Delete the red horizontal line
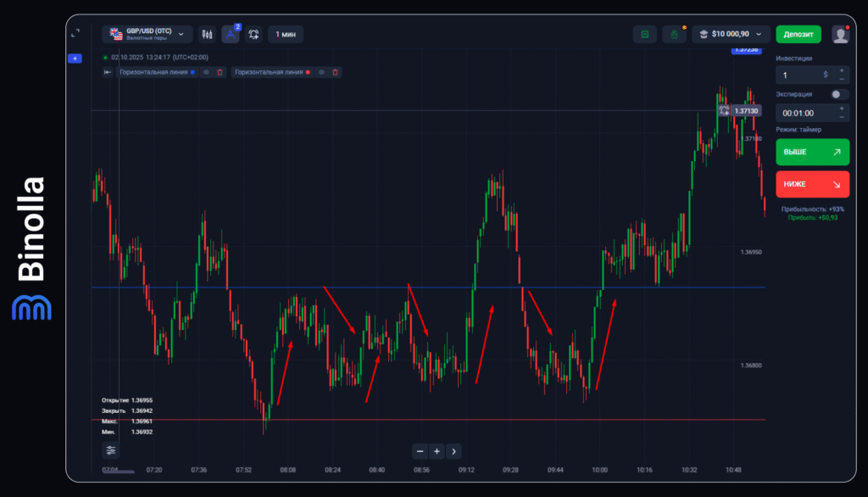 coord(335,73)
